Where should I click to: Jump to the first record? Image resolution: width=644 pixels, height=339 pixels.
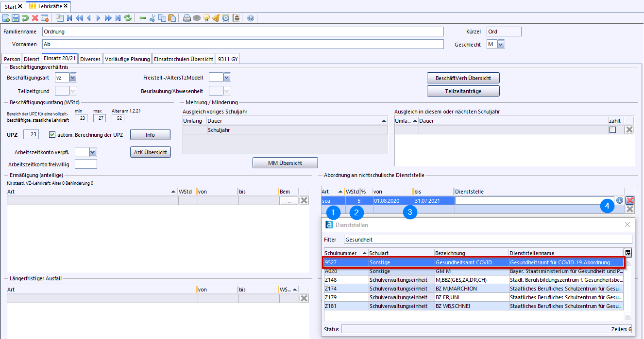(x=69, y=18)
